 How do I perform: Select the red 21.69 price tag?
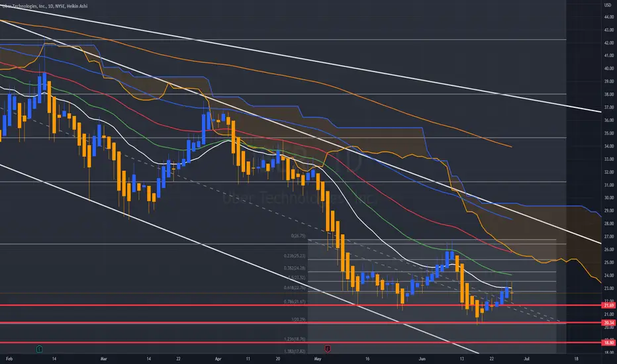click(x=609, y=305)
